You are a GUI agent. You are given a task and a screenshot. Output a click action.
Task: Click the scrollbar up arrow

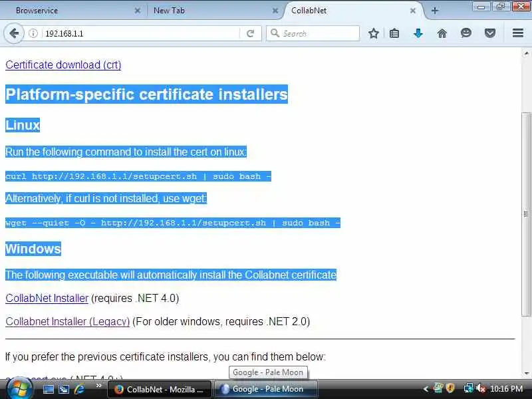(526, 53)
